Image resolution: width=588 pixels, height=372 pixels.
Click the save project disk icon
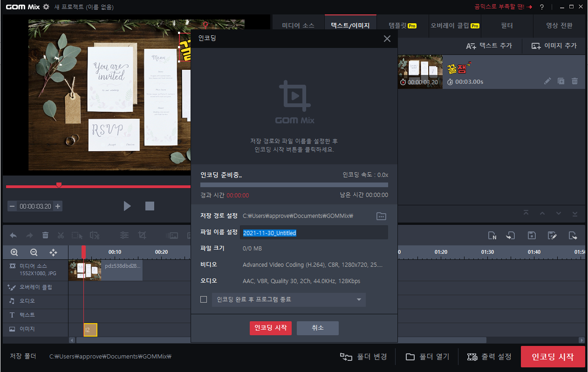click(x=531, y=235)
